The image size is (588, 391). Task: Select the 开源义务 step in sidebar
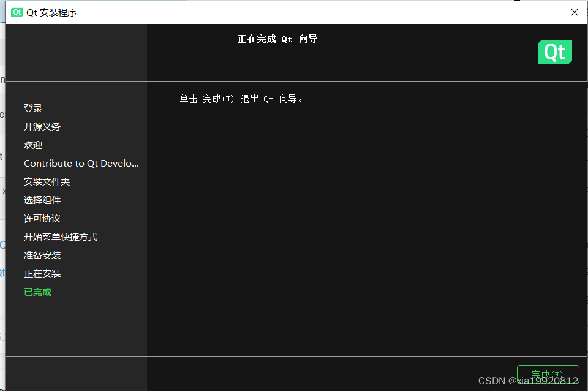point(42,127)
